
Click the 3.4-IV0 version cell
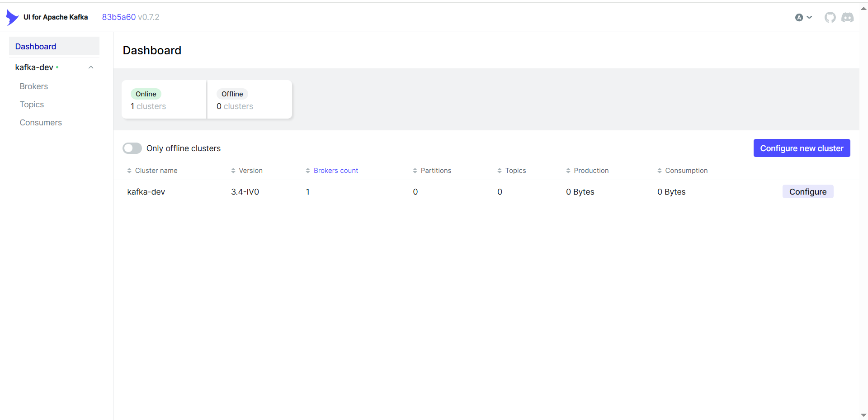point(245,192)
